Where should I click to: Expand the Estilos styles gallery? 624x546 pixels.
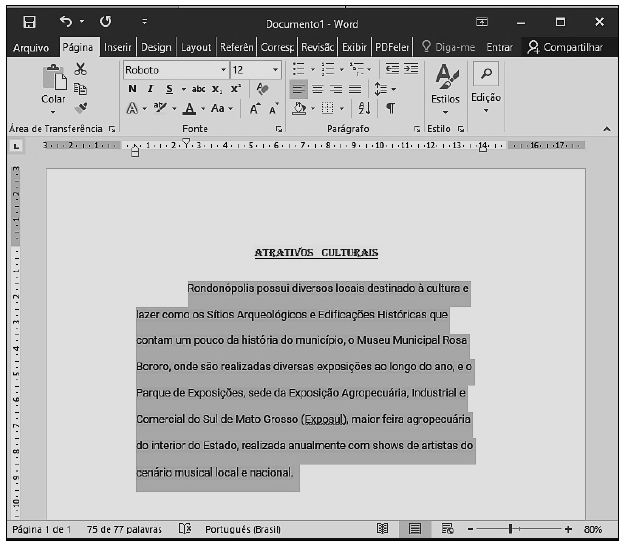(445, 84)
